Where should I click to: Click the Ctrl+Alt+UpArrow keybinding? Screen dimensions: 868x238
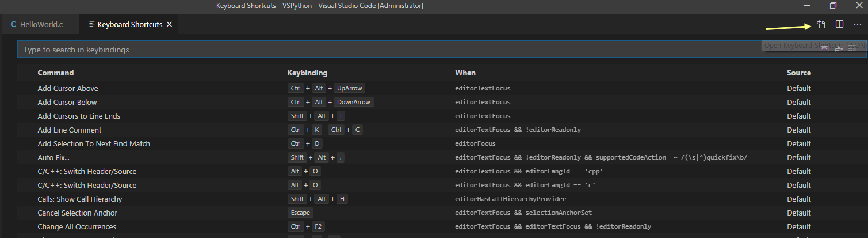click(327, 88)
